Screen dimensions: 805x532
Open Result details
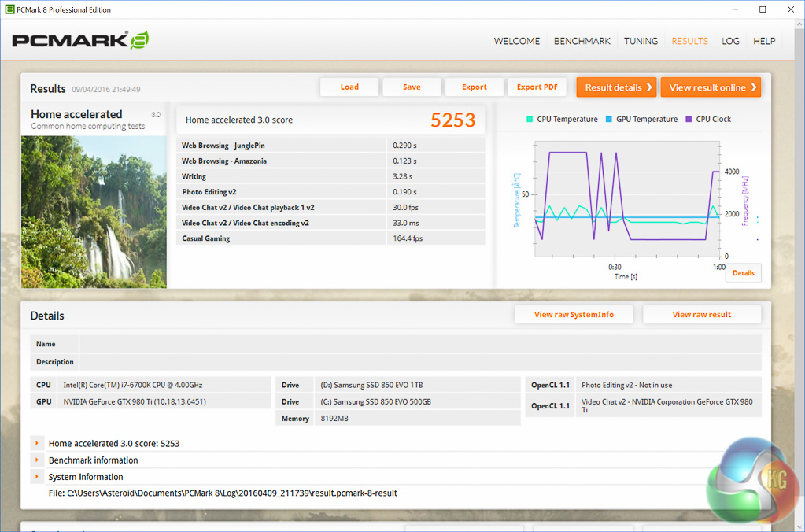tap(618, 87)
